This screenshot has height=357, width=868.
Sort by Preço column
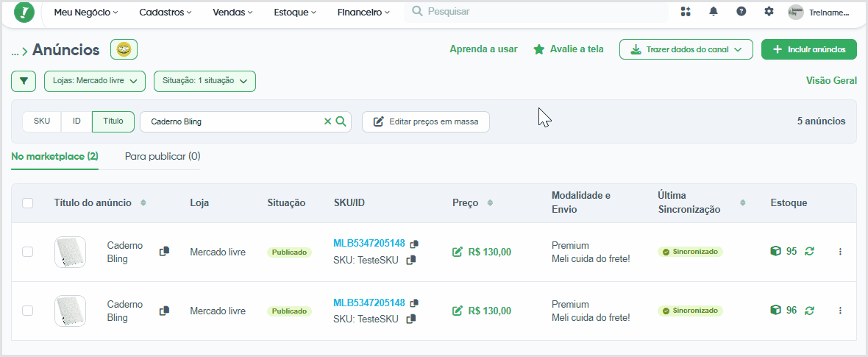click(489, 203)
